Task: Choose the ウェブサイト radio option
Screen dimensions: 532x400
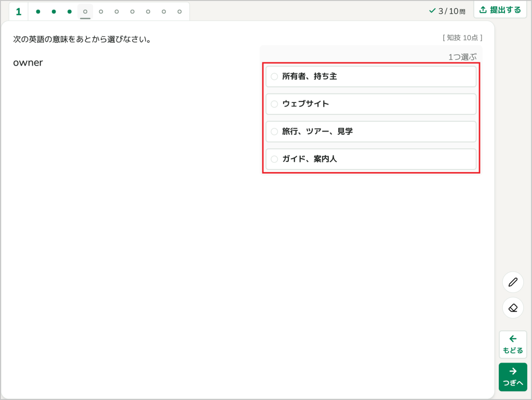Action: pyautogui.click(x=371, y=104)
